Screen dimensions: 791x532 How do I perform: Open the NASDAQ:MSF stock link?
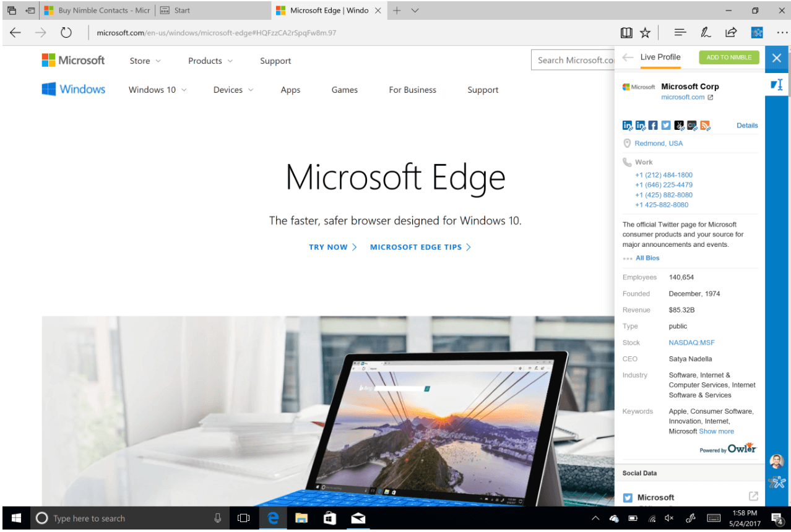(x=691, y=343)
